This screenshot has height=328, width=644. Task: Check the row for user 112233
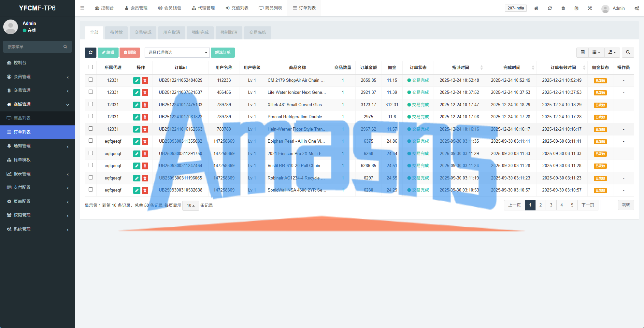[91, 80]
